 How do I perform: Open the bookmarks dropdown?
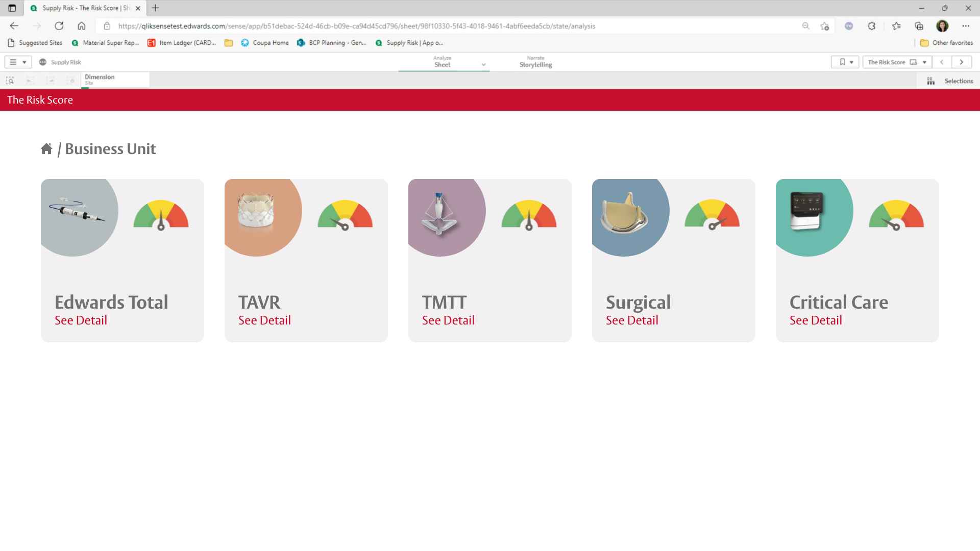845,62
